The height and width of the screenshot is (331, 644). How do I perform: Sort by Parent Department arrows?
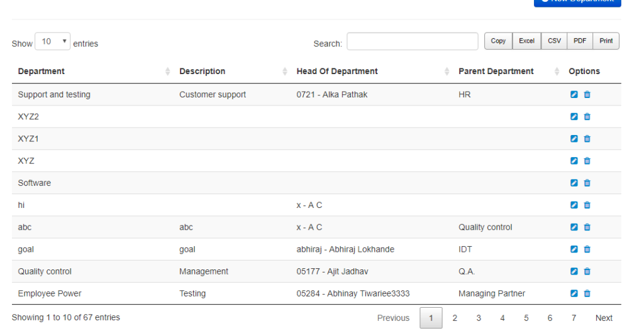(x=557, y=72)
